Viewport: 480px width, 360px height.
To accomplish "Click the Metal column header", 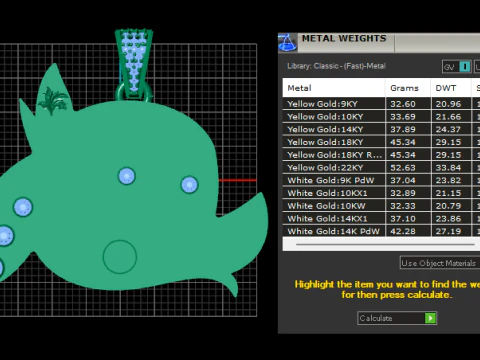I will click(x=334, y=88).
